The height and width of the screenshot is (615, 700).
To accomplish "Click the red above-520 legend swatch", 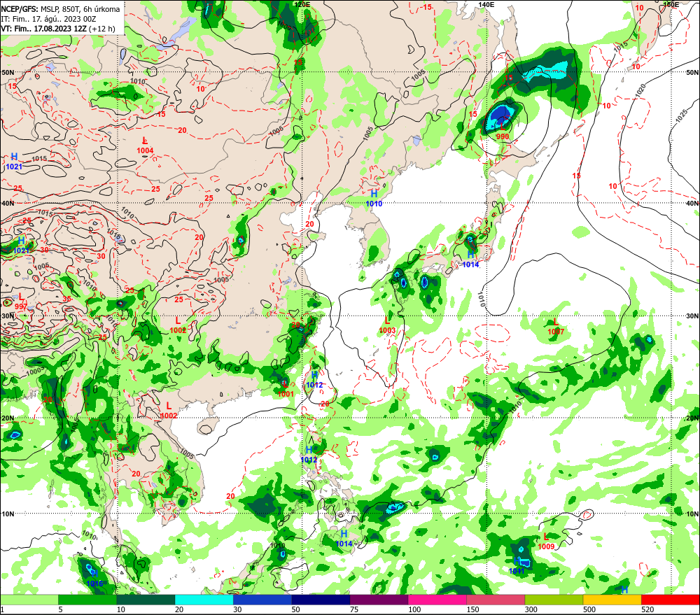I will [x=671, y=600].
